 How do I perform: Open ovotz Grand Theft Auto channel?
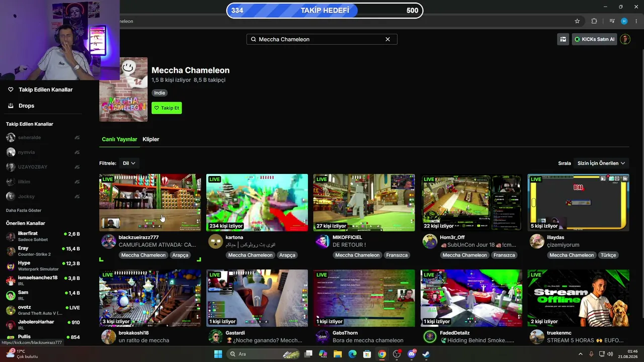click(x=43, y=310)
